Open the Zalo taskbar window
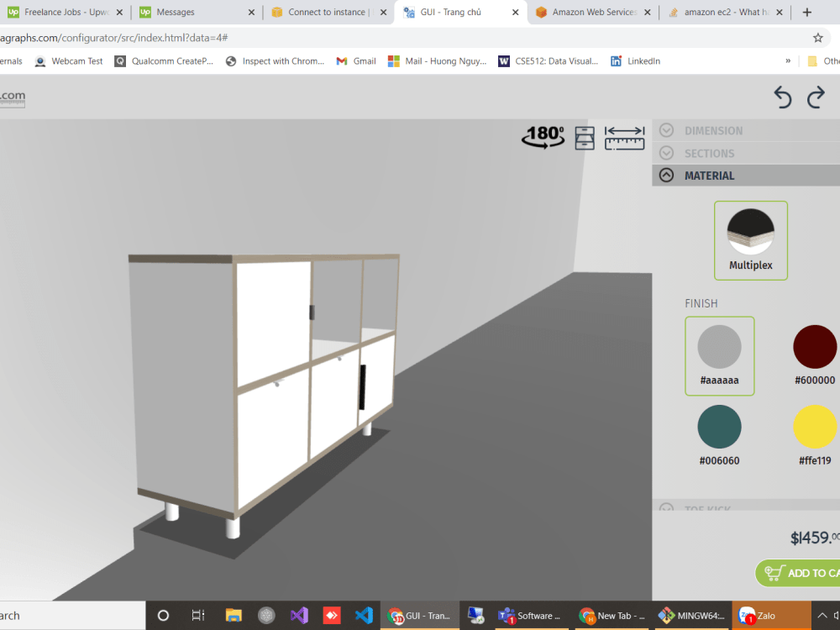The image size is (840, 630). pyautogui.click(x=771, y=616)
